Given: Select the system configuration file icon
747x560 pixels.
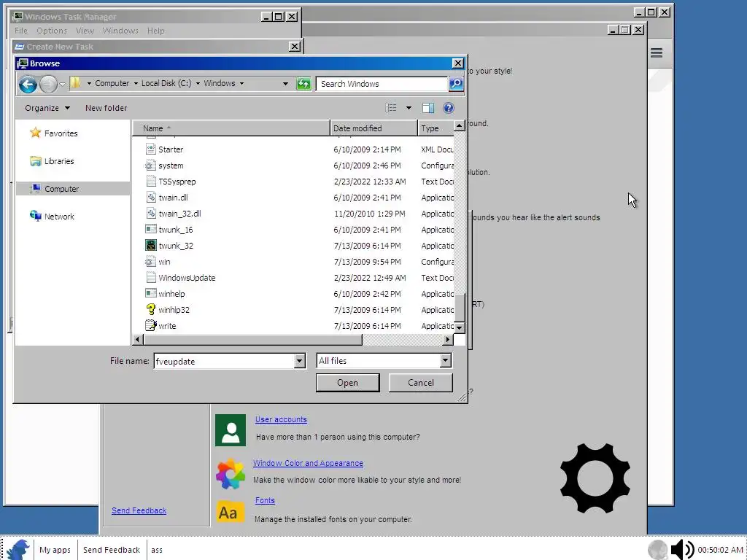Looking at the screenshot, I should tap(150, 166).
